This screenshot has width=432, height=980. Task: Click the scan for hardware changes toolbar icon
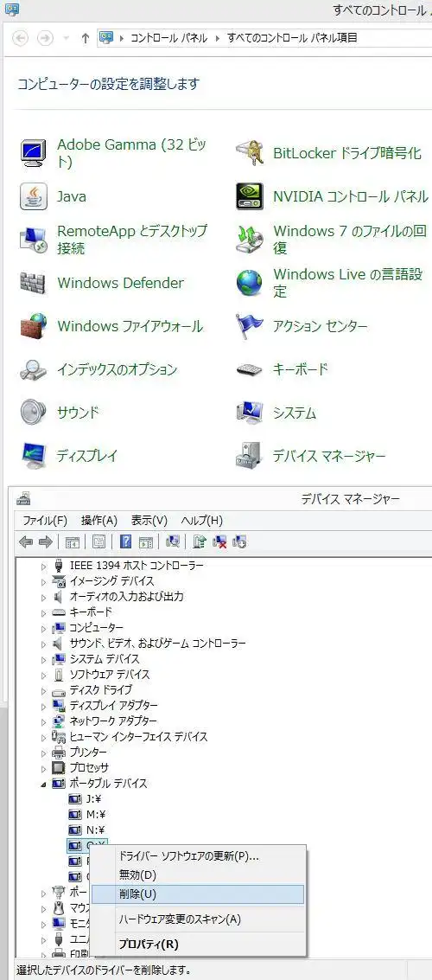[x=175, y=541]
